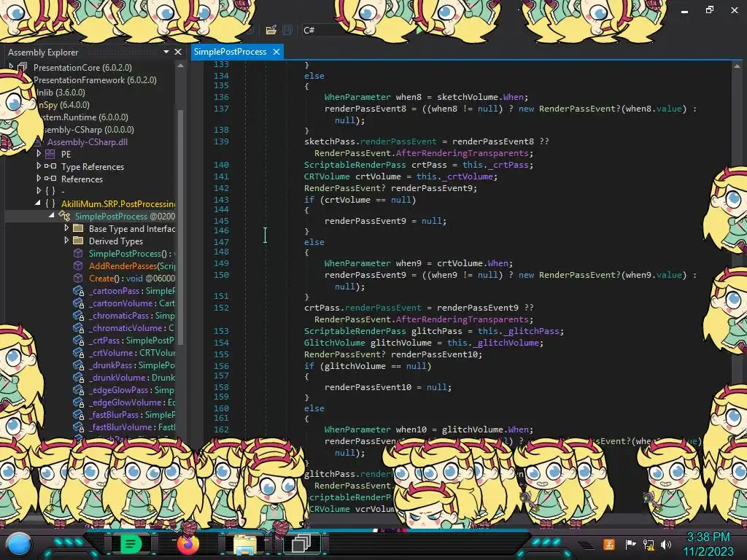747x560 pixels.
Task: Click the code editor scroll-up arrow
Action: pyautogui.click(x=737, y=66)
